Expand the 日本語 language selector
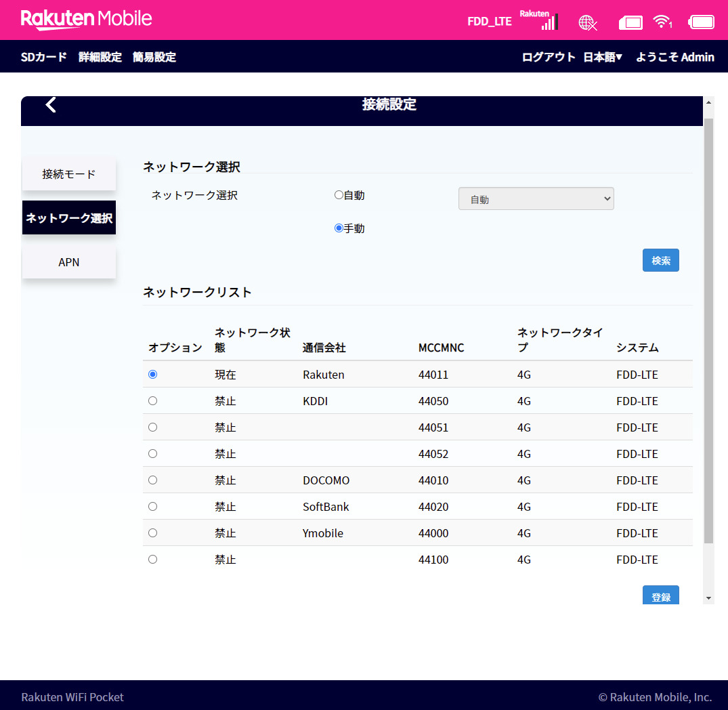Screen dimensions: 728x710 602,57
